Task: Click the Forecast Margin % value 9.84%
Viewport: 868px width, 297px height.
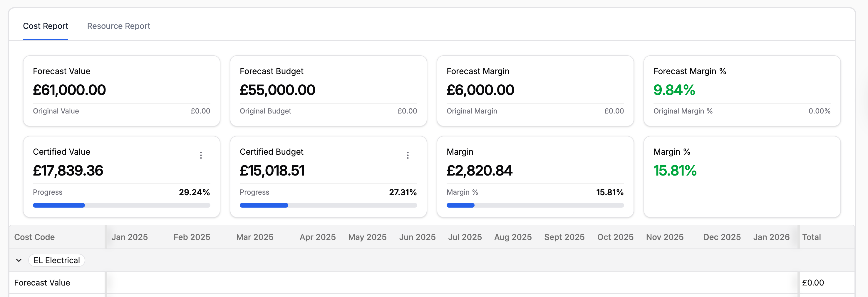Action: tap(674, 90)
